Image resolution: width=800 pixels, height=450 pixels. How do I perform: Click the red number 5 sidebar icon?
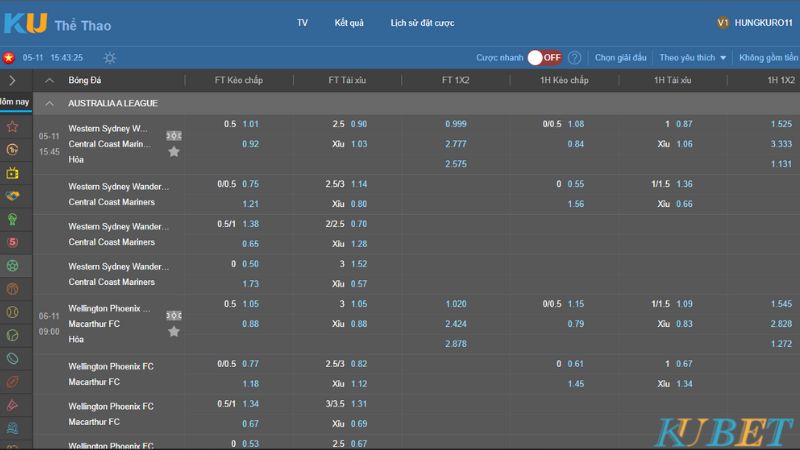click(x=12, y=242)
